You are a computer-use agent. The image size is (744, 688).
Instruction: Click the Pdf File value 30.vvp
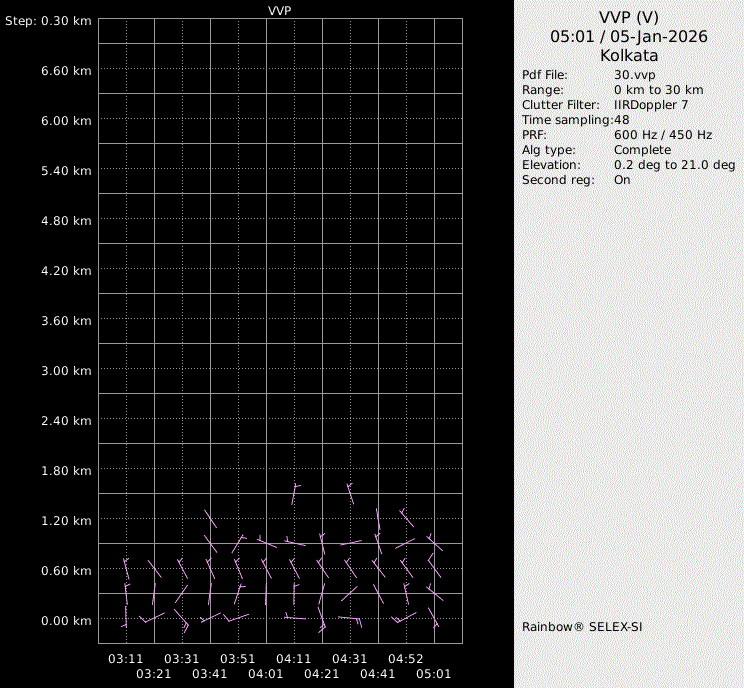coord(634,75)
